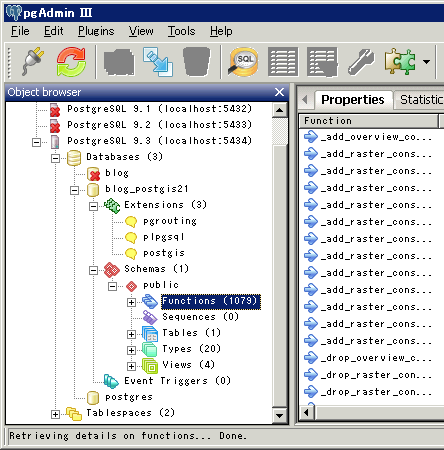The width and height of the screenshot is (444, 450).
Task: Collapse the Databases (3) node
Action: coord(55,158)
